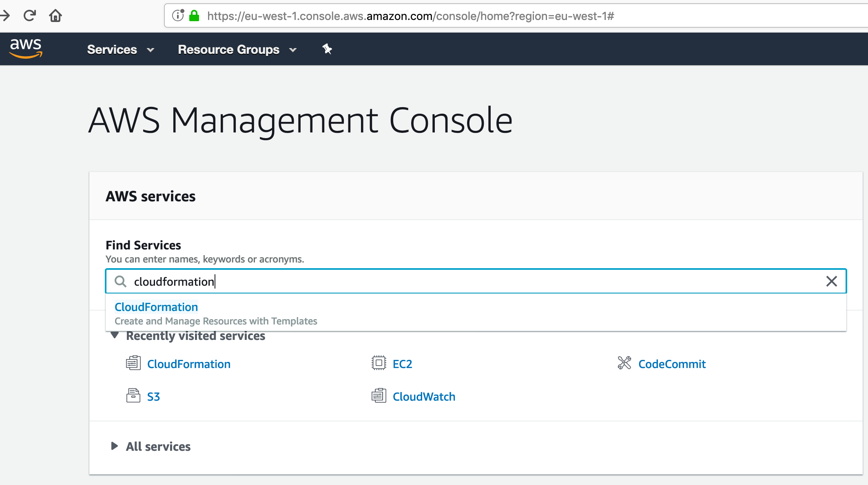Open EC2 from recently visited services
868x485 pixels.
403,364
